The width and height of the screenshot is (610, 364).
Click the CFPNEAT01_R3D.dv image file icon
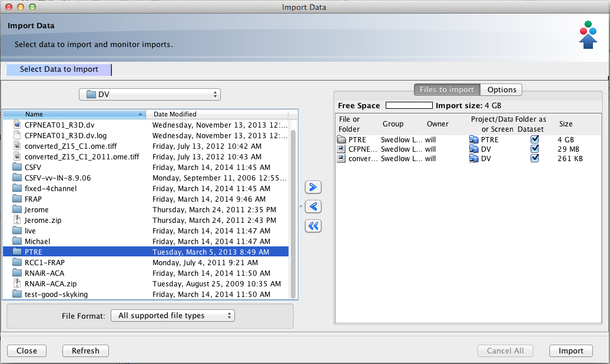click(x=17, y=125)
